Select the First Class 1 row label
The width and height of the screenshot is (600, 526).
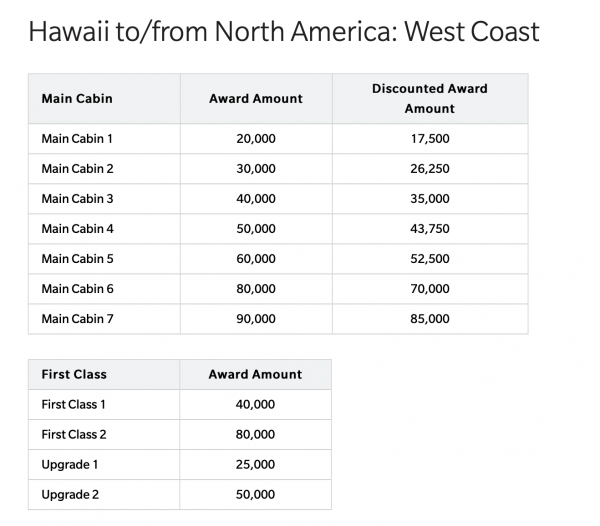(73, 405)
